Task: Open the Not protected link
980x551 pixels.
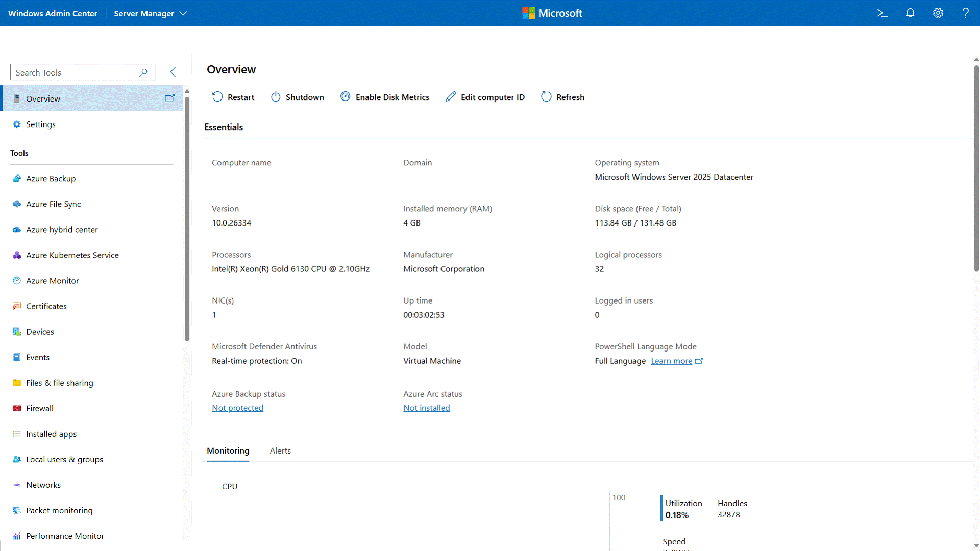Action: point(237,408)
